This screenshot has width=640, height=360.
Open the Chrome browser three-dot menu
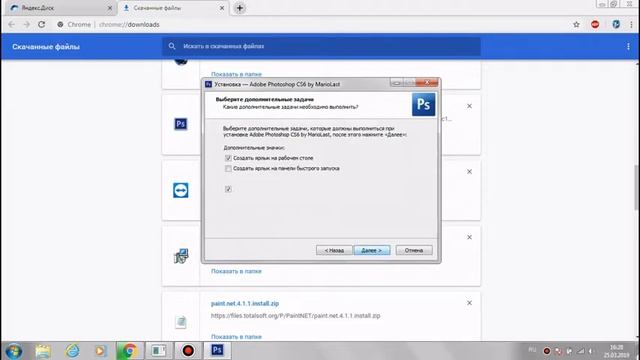coord(631,24)
